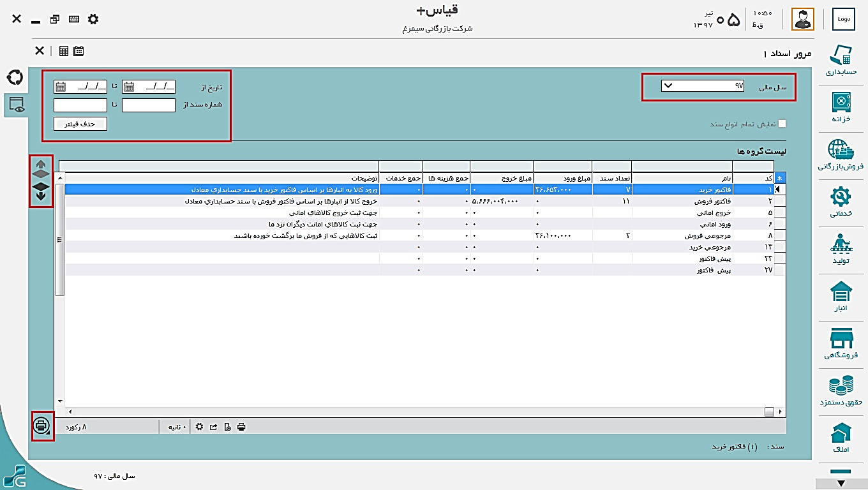Click the Logo box at top right
Screen dimensions: 868x490
(x=844, y=19)
